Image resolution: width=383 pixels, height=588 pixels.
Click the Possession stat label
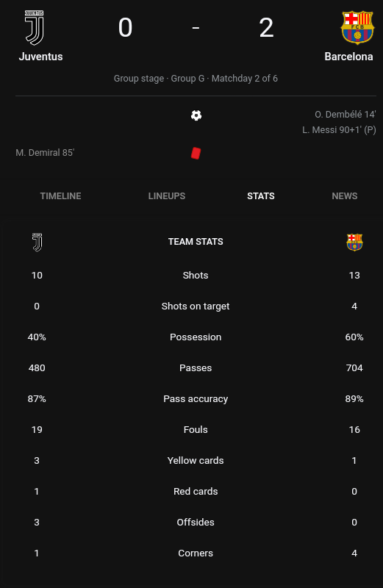pyautogui.click(x=196, y=337)
